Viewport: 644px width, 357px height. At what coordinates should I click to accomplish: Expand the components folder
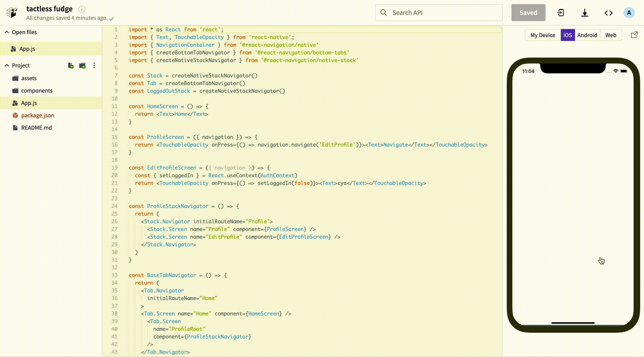pos(51,91)
